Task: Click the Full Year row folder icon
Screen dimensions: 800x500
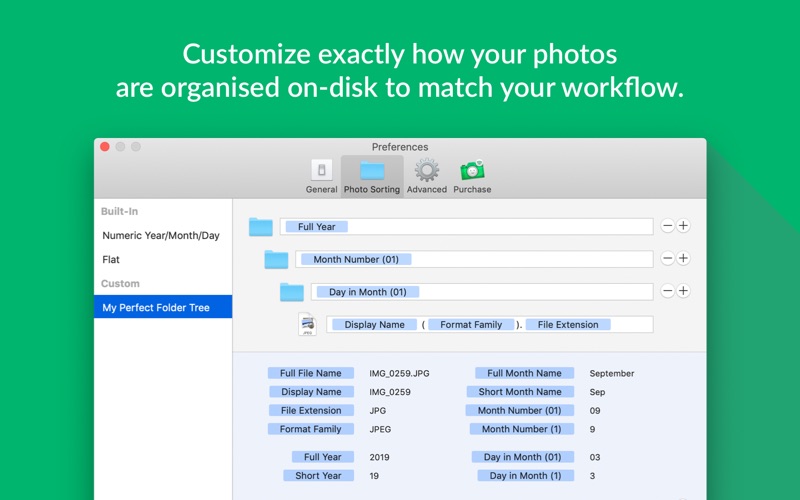Action: (261, 227)
